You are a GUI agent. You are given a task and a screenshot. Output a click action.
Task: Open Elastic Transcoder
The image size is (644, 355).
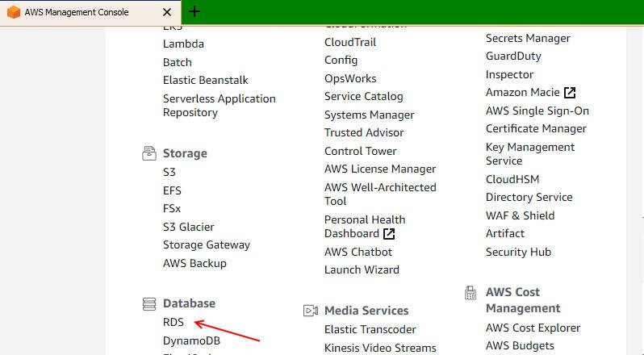pyautogui.click(x=370, y=329)
